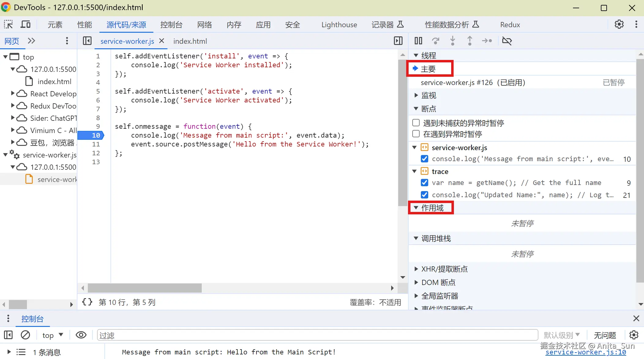
Task: Open console drawer three-dot menu
Action: coord(8,319)
